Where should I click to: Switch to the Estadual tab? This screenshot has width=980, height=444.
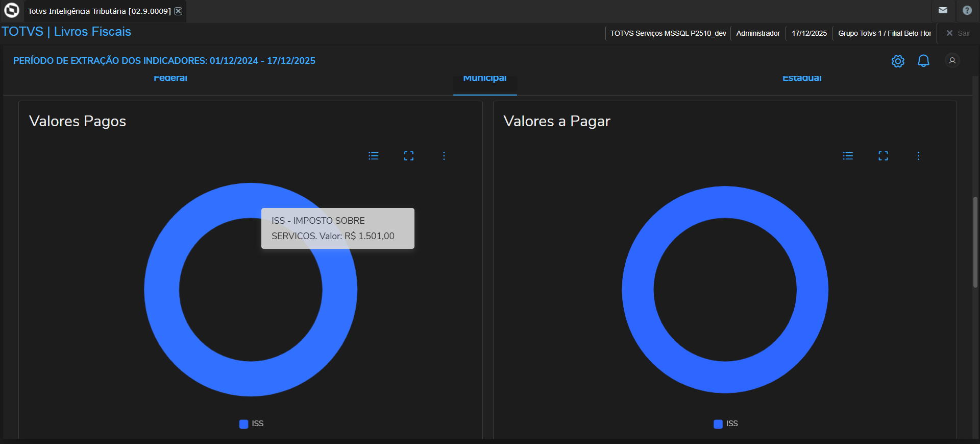point(802,79)
